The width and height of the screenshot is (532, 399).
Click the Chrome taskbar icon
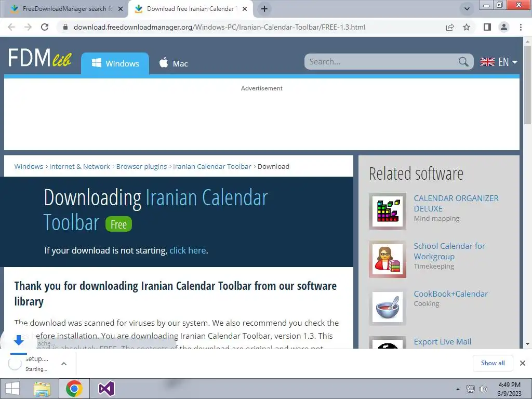coord(74,389)
